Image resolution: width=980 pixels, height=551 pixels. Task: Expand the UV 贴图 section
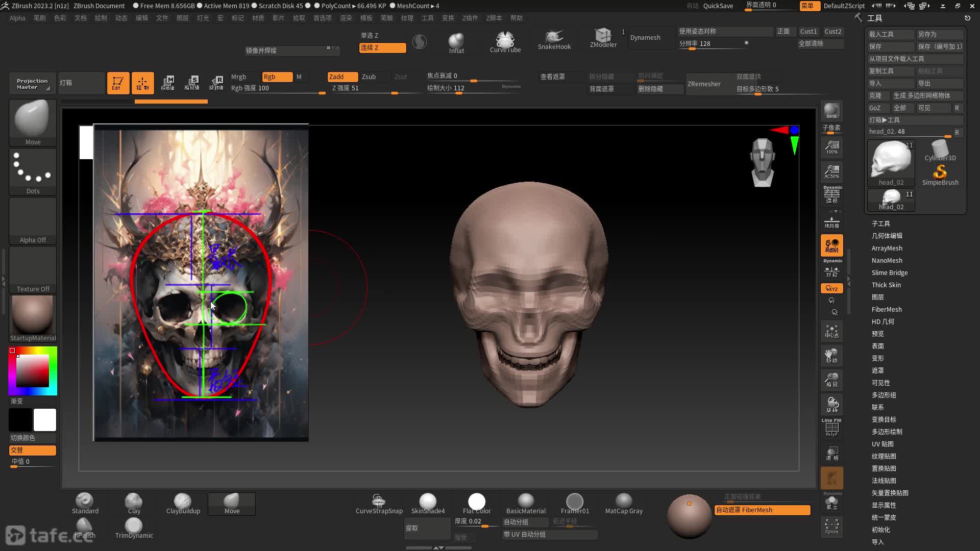pyautogui.click(x=883, y=444)
